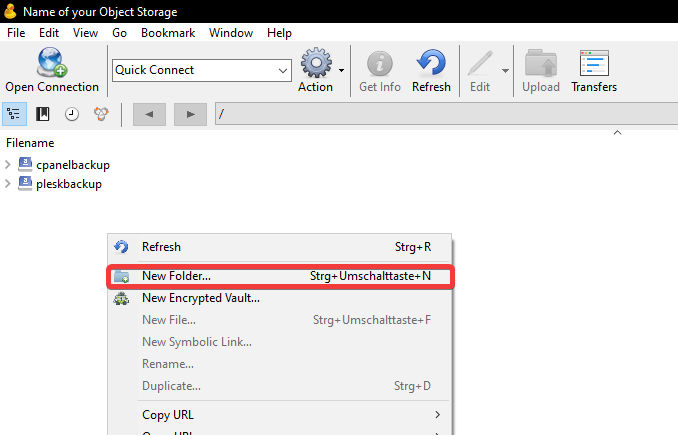Open the Action gear menu
Screen dimensions: 678x435
[317, 64]
